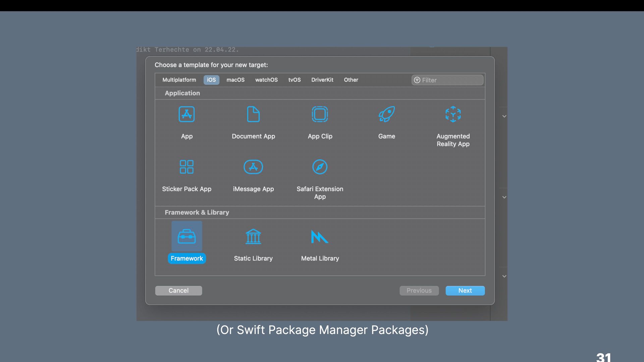Click the 'Framework' label
Screen dimensions: 644x362
click(186, 258)
